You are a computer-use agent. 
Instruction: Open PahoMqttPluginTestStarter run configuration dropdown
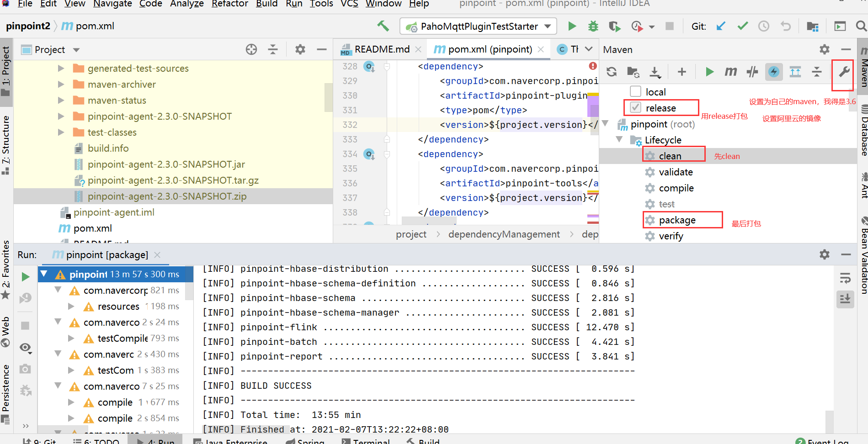(x=478, y=26)
